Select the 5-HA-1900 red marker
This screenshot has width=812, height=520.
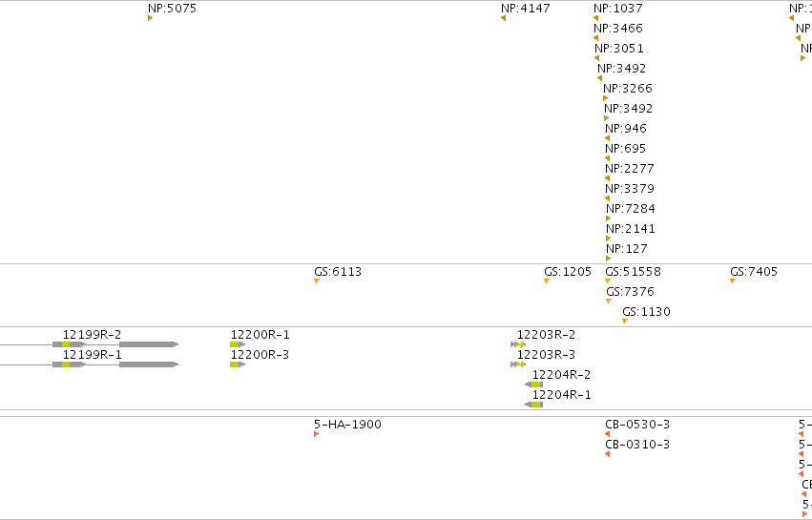pyautogui.click(x=317, y=434)
